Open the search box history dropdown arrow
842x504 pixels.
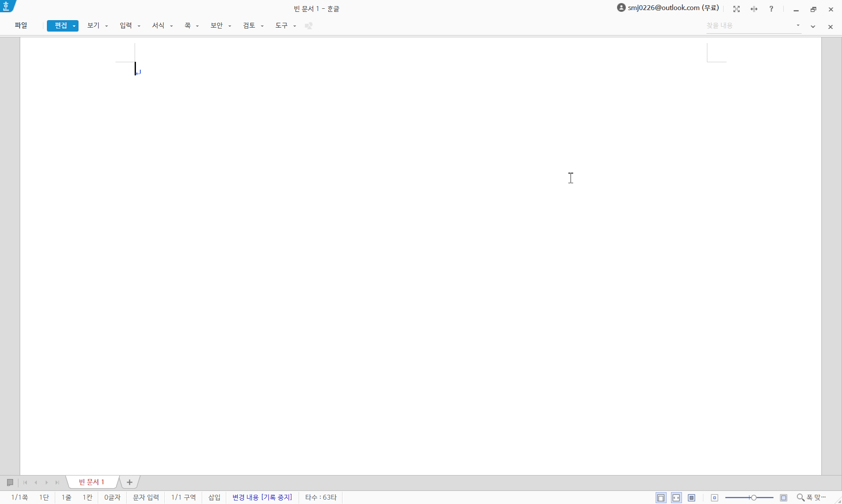tap(798, 25)
